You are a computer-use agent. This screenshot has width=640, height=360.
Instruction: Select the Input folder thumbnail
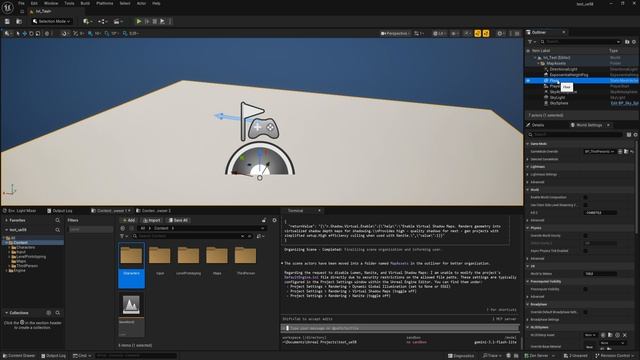160,256
